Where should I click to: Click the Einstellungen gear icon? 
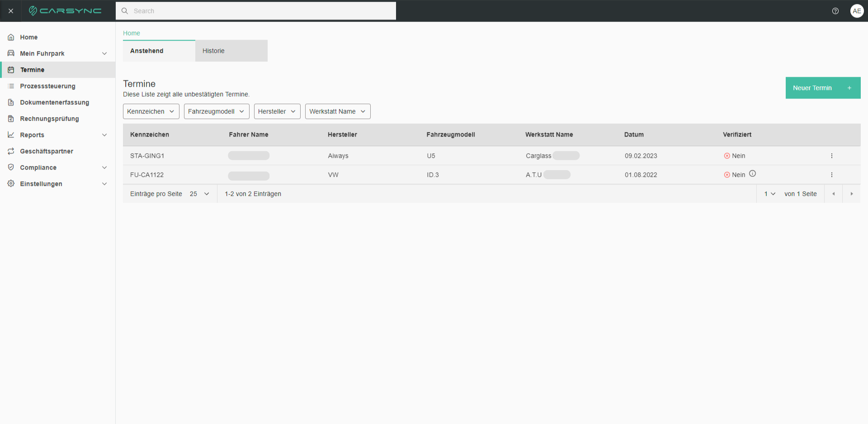(x=11, y=184)
